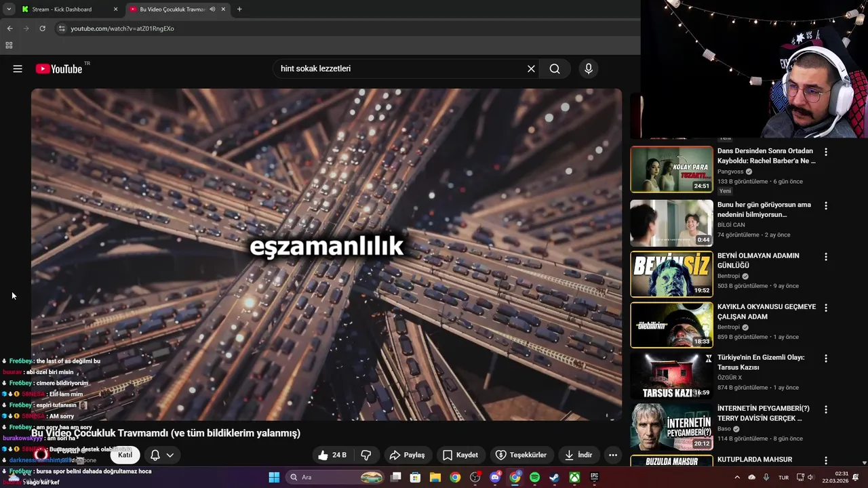Clear the search box with the X
Image resolution: width=868 pixels, height=488 pixels.
[x=531, y=68]
